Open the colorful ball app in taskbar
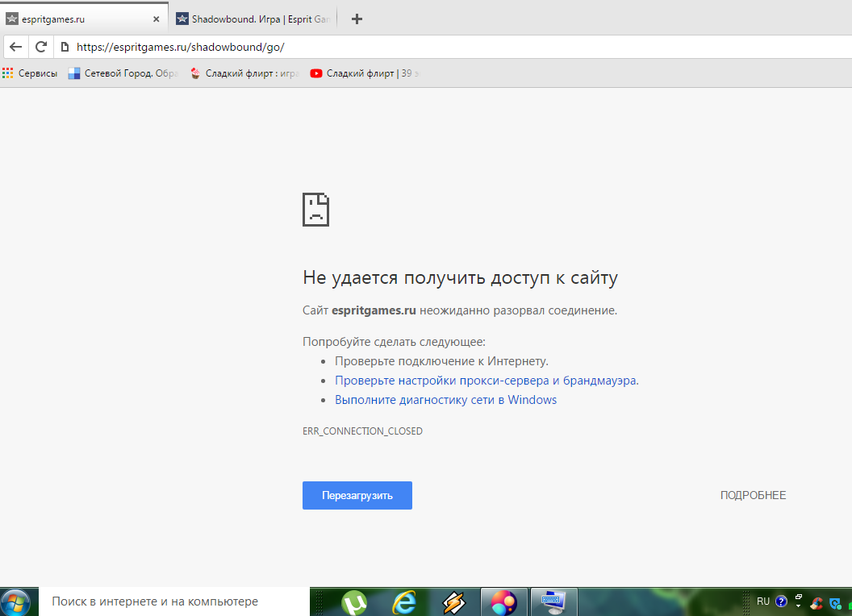This screenshot has height=616, width=852. point(503,601)
